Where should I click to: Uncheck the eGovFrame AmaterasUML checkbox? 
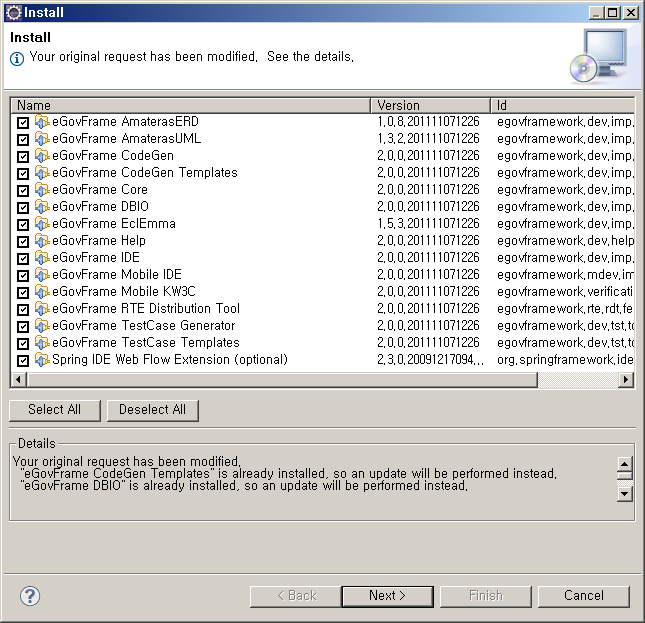coord(23,139)
